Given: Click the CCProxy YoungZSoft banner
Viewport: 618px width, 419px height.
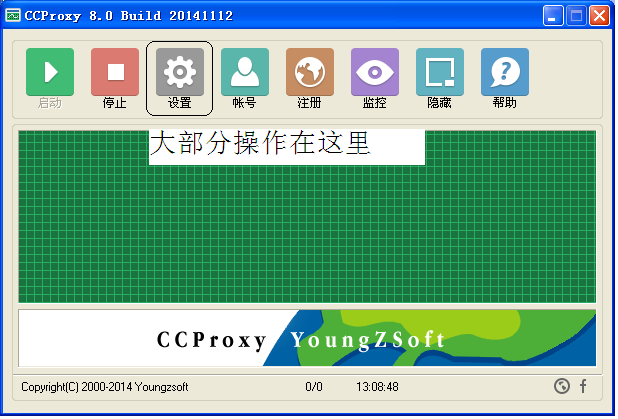Looking at the screenshot, I should click(x=307, y=338).
